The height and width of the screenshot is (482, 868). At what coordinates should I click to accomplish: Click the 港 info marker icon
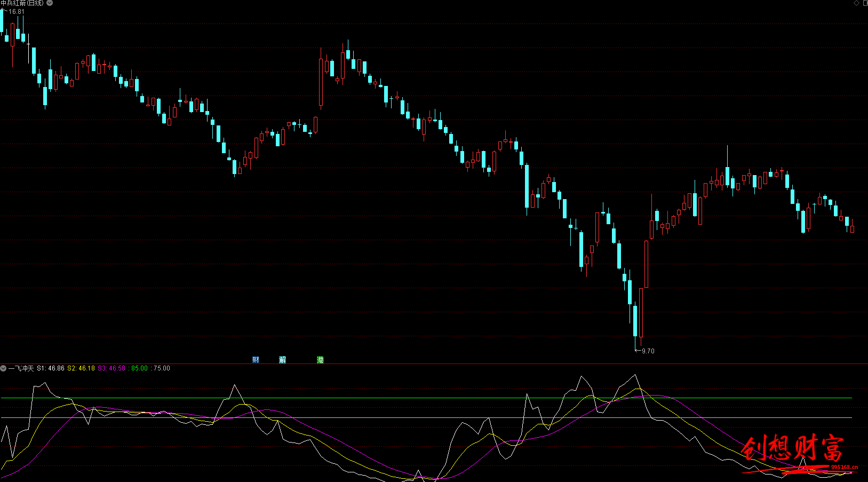click(x=320, y=360)
